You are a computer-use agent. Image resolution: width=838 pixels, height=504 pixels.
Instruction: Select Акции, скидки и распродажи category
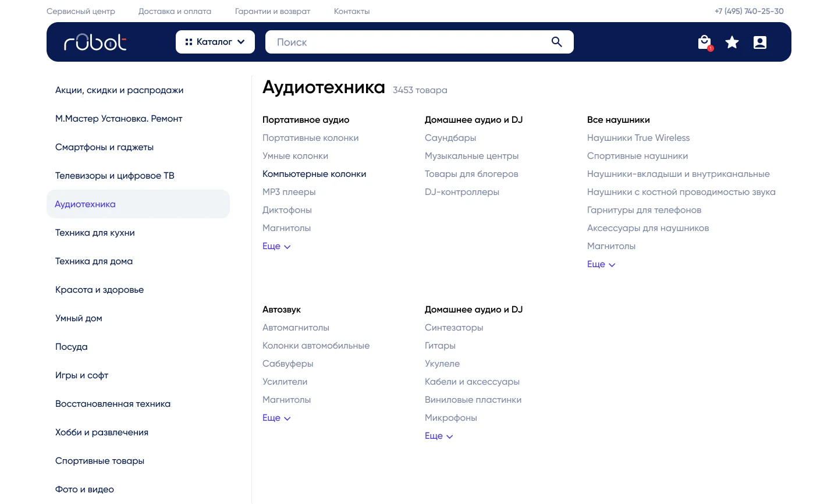tap(119, 90)
